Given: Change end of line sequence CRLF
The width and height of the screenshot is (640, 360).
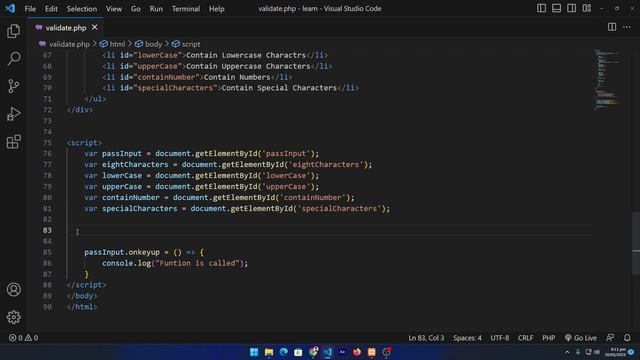Looking at the screenshot, I should pos(525,338).
